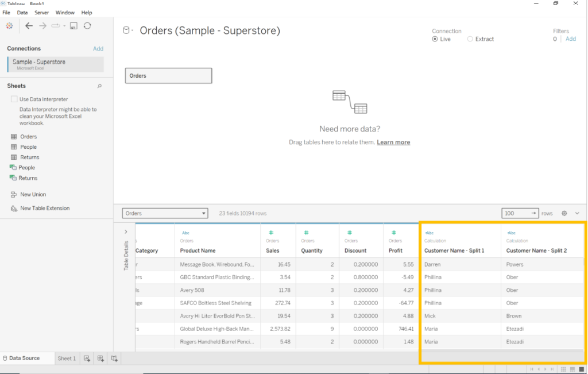588x374 pixels.
Task: Click the new worksheet icon
Action: click(x=87, y=358)
